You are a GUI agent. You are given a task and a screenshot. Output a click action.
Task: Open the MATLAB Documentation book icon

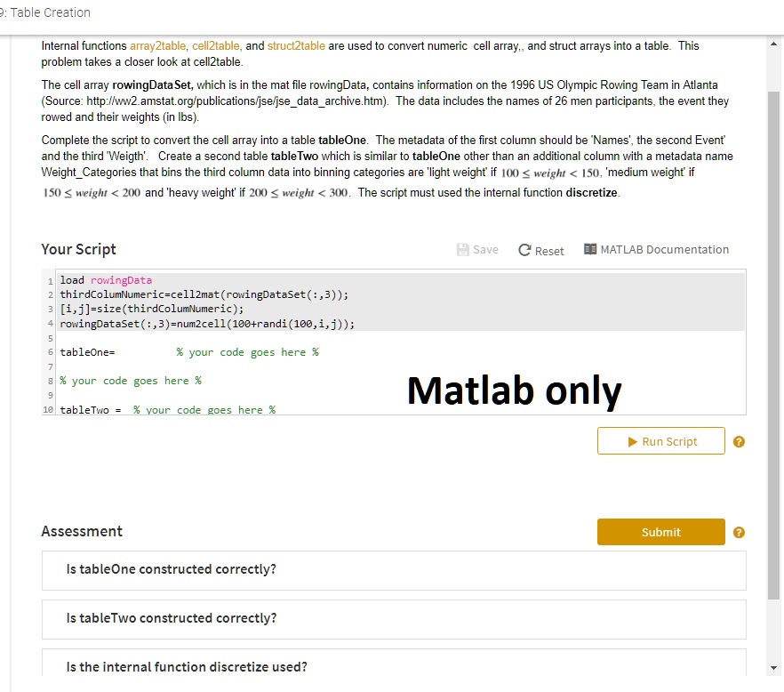pyautogui.click(x=590, y=249)
